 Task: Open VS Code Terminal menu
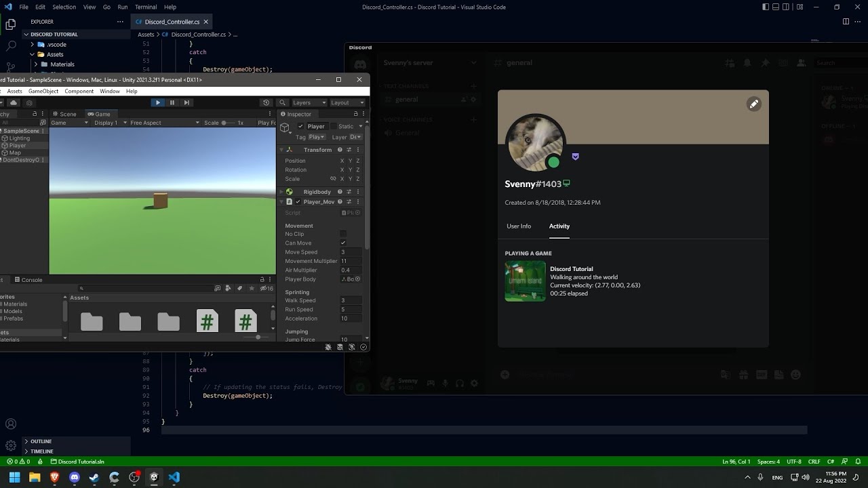(146, 7)
